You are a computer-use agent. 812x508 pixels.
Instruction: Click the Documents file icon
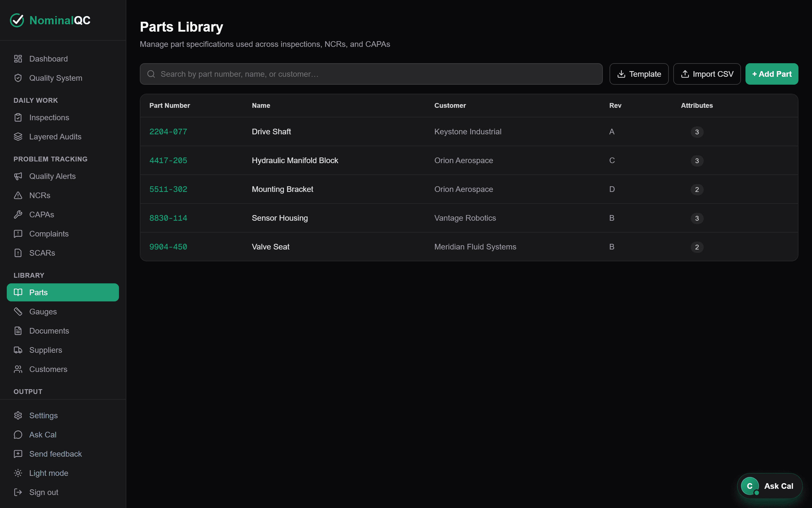tap(18, 331)
